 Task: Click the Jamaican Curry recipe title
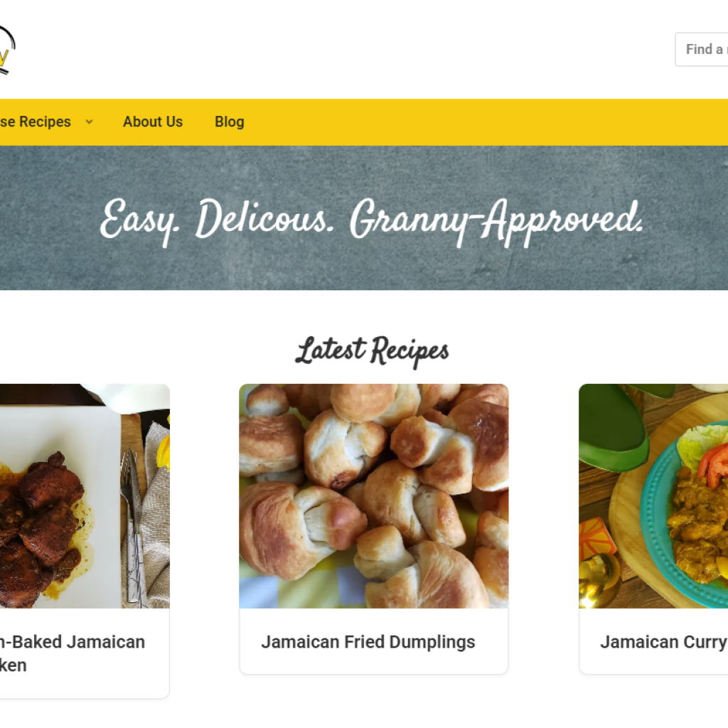664,642
